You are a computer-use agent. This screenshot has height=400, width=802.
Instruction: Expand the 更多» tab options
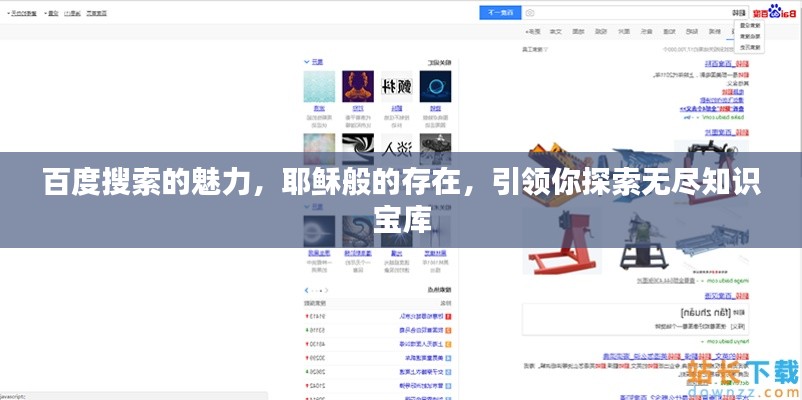[533, 32]
